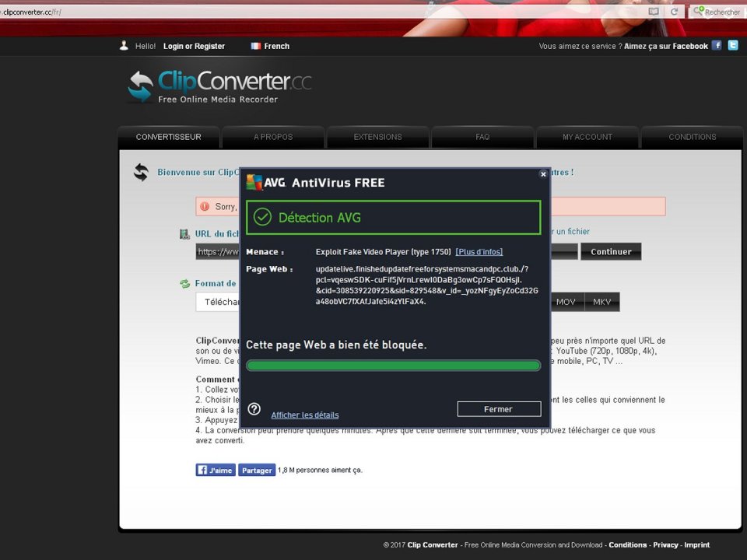Open the Télécharger format dropdown

click(220, 302)
